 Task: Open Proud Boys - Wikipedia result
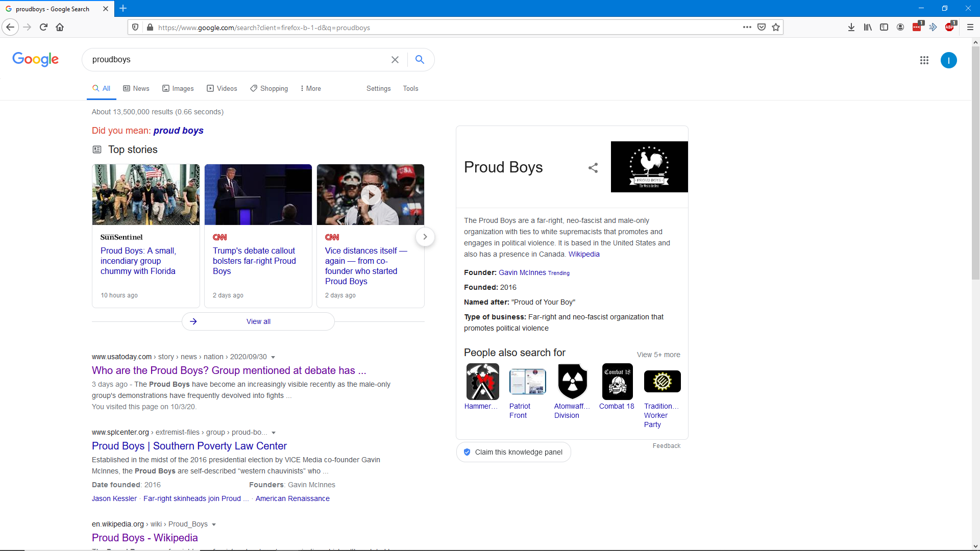[x=144, y=538]
